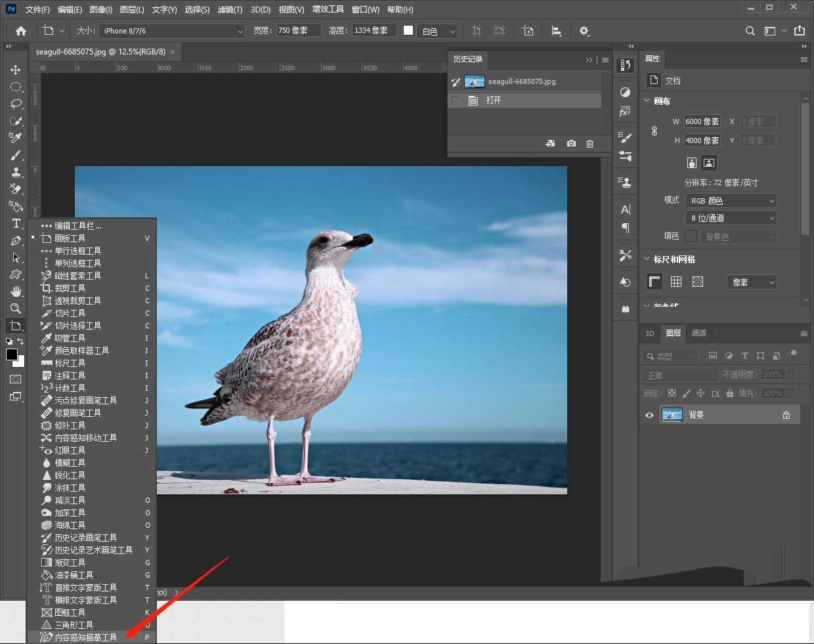Click the chain link between W and H
Image resolution: width=814 pixels, height=644 pixels.
654,131
